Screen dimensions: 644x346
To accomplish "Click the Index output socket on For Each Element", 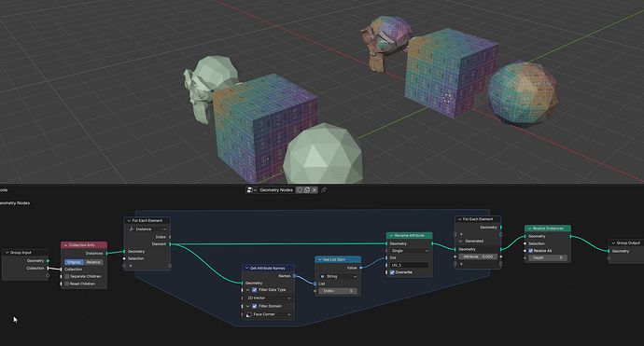I will (x=170, y=237).
